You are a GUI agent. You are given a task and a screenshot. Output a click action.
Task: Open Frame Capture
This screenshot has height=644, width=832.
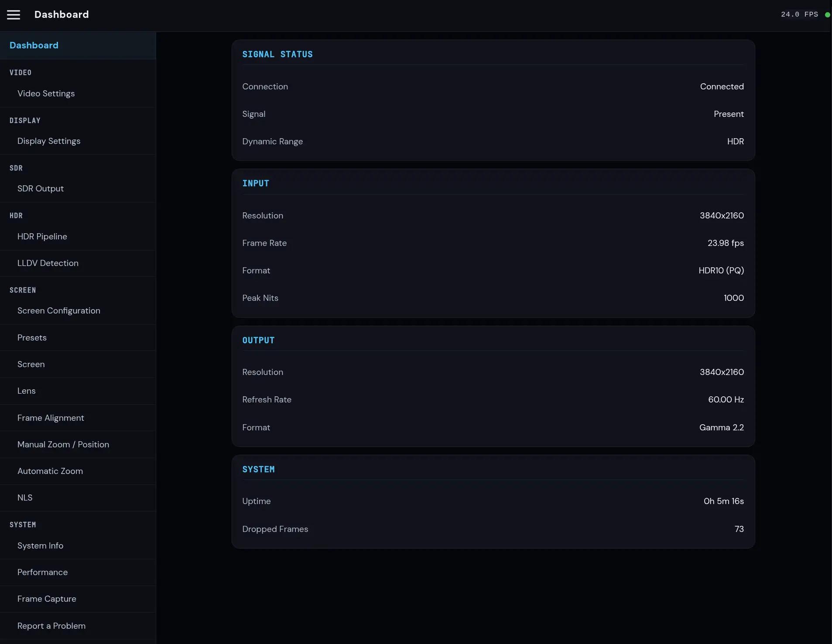pyautogui.click(x=78, y=599)
